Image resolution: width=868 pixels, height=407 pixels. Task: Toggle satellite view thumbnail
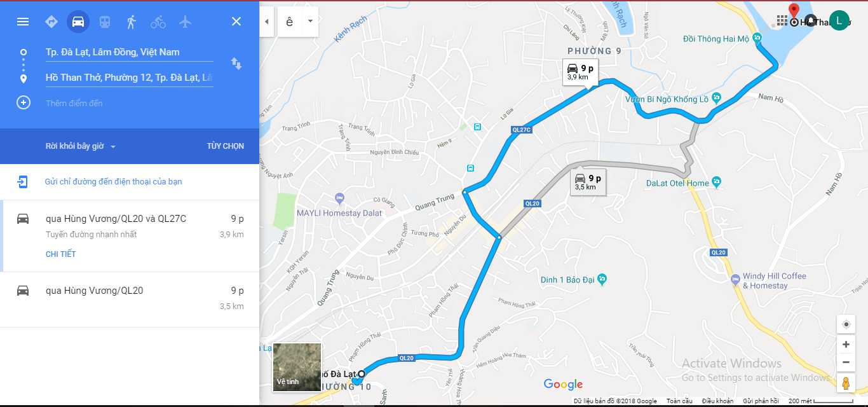[x=297, y=367]
